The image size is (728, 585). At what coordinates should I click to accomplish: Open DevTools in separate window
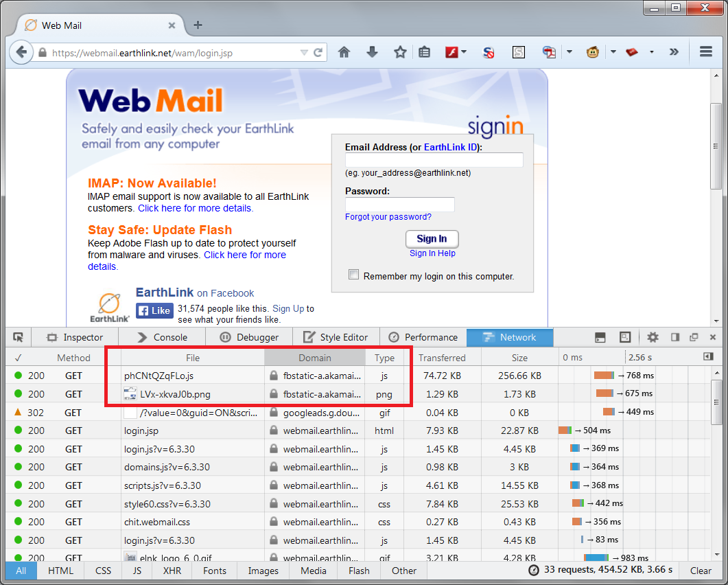(x=694, y=337)
